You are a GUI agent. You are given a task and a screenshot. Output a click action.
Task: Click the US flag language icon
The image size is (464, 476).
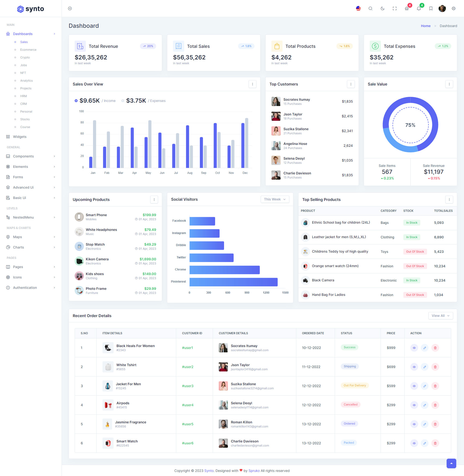[x=358, y=8]
